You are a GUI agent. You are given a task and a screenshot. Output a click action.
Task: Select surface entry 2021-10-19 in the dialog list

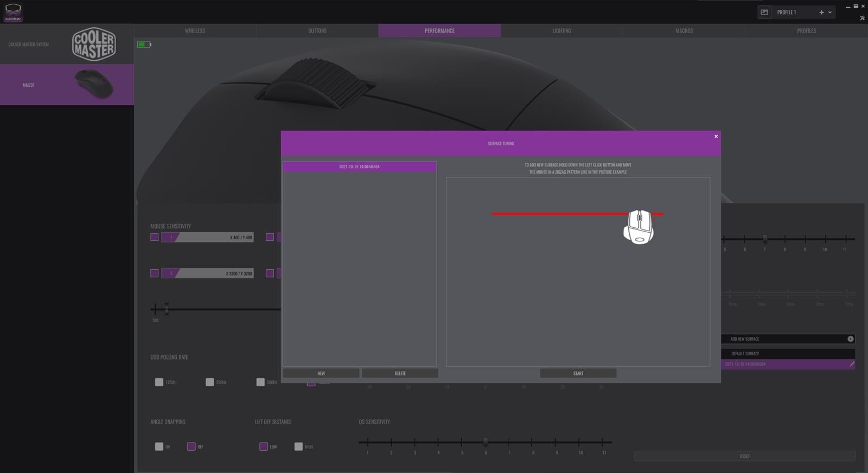pyautogui.click(x=359, y=167)
